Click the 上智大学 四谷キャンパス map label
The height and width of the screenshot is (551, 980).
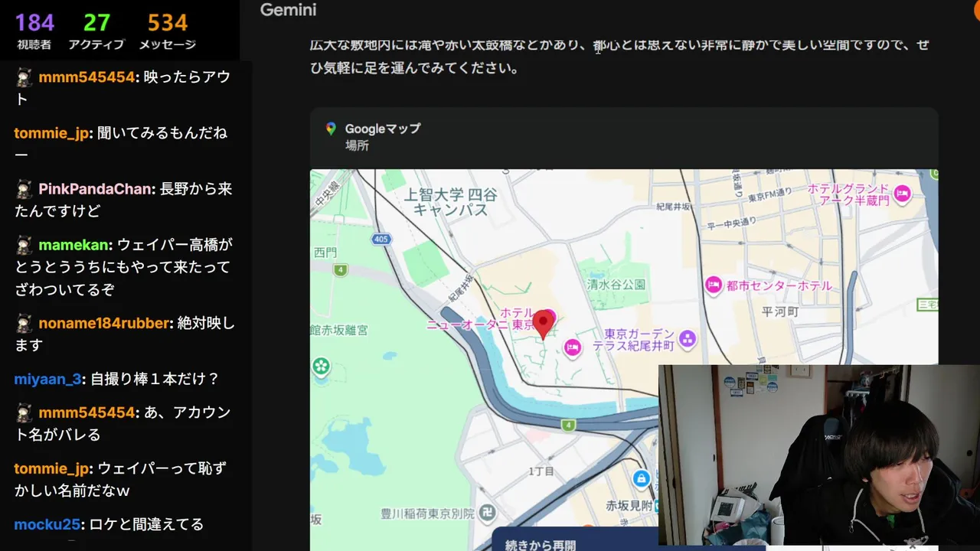pyautogui.click(x=450, y=202)
